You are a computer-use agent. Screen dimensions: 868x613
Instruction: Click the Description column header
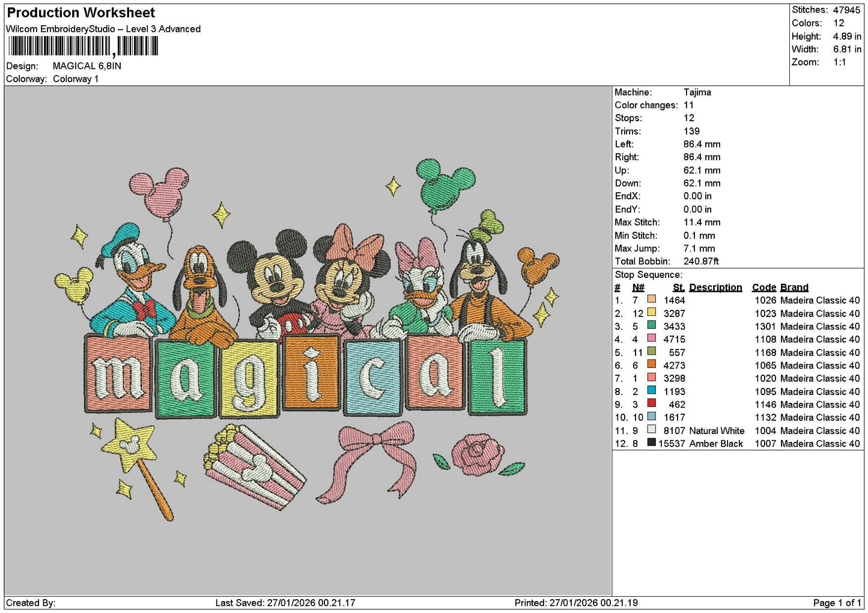point(715,288)
